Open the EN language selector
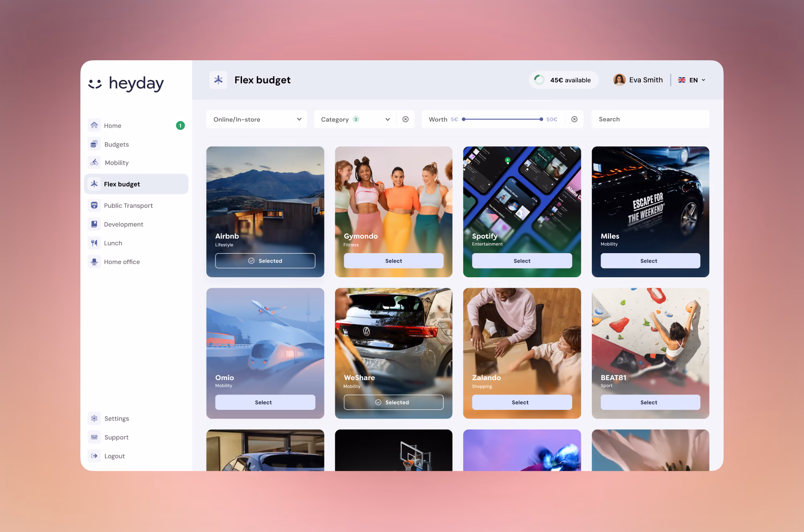 coord(692,80)
